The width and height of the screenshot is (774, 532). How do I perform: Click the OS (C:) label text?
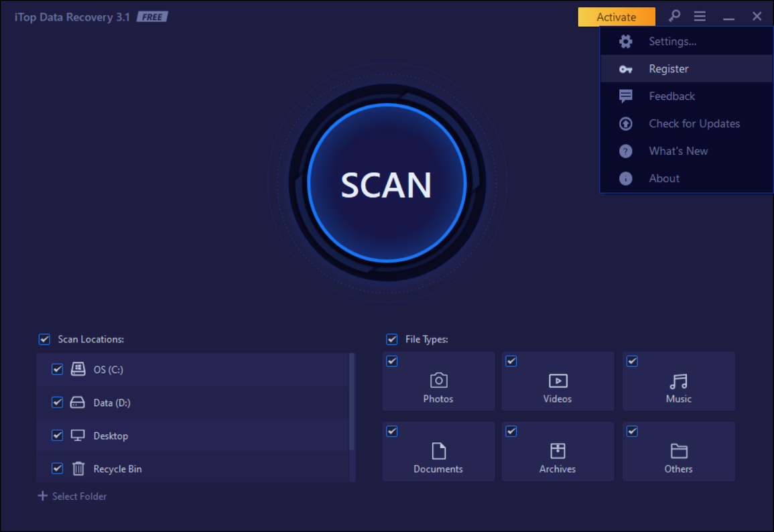point(108,370)
